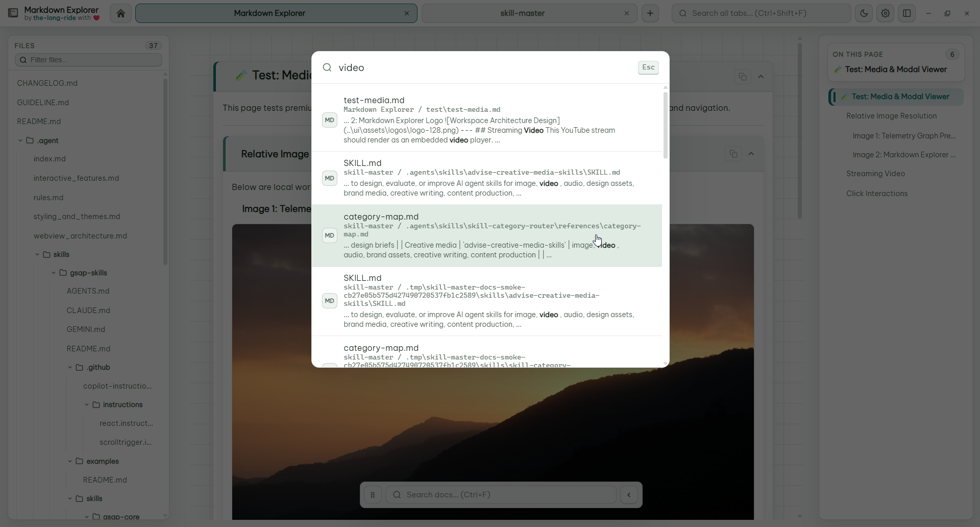This screenshot has height=527, width=980.
Task: Switch to the Markdown Explorer tab
Action: pos(276,13)
